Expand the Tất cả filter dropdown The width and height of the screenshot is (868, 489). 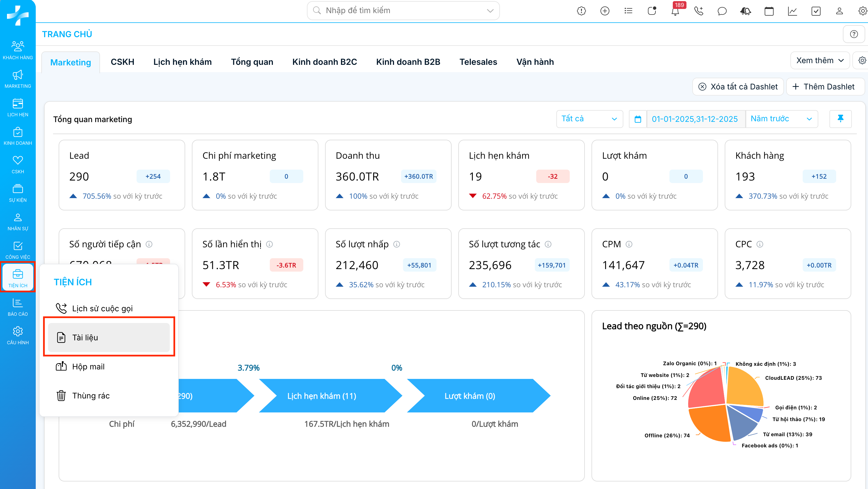[589, 119]
